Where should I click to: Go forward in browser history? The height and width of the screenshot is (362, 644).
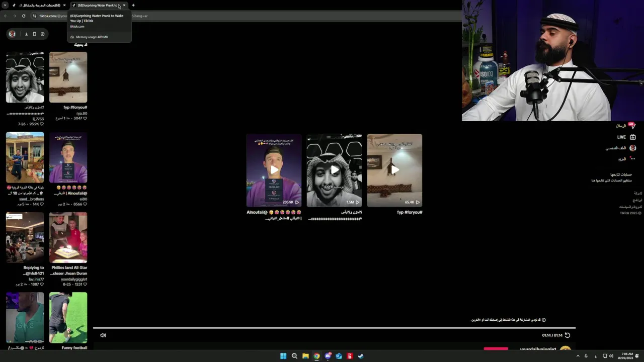(14, 16)
